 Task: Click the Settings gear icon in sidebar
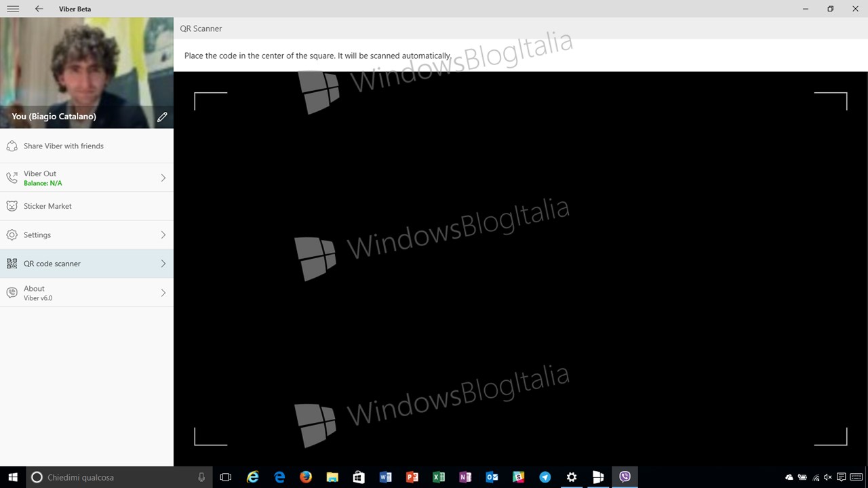click(x=12, y=235)
